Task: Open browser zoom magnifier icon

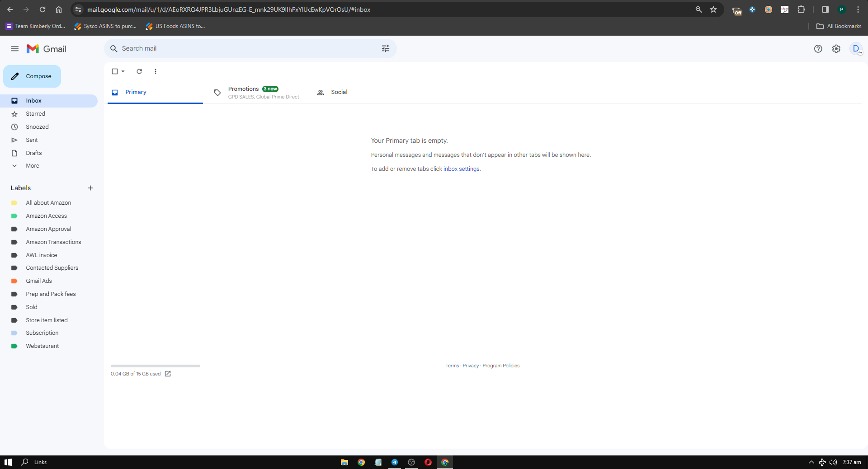Action: click(698, 9)
